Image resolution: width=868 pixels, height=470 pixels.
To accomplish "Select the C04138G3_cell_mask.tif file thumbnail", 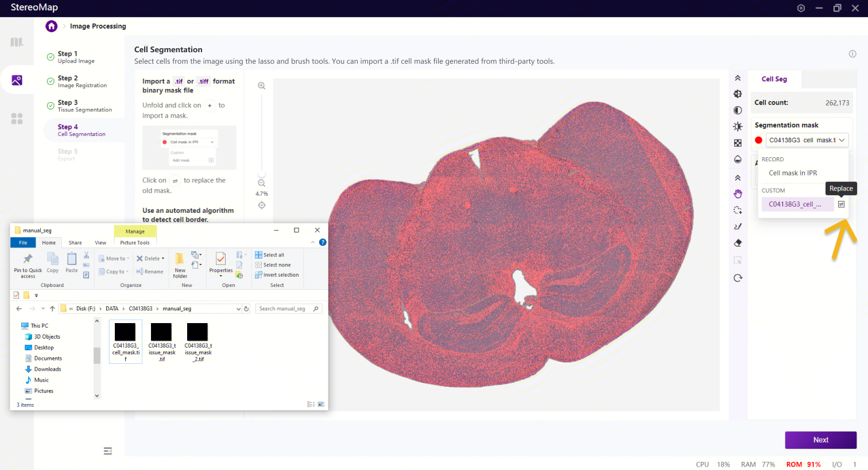I will (125, 332).
